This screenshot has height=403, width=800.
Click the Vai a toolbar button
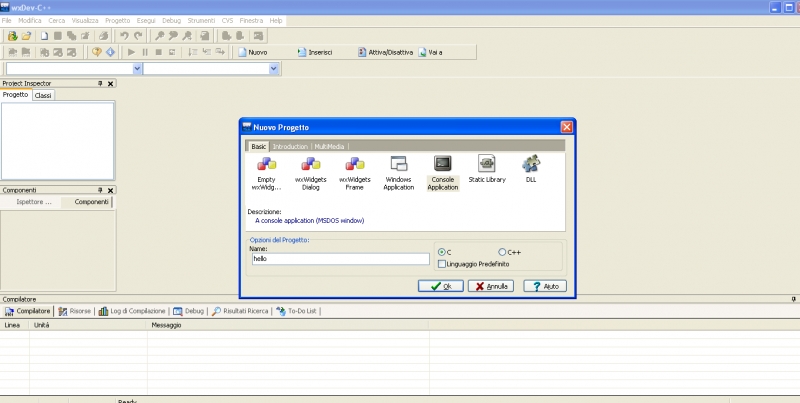[430, 52]
